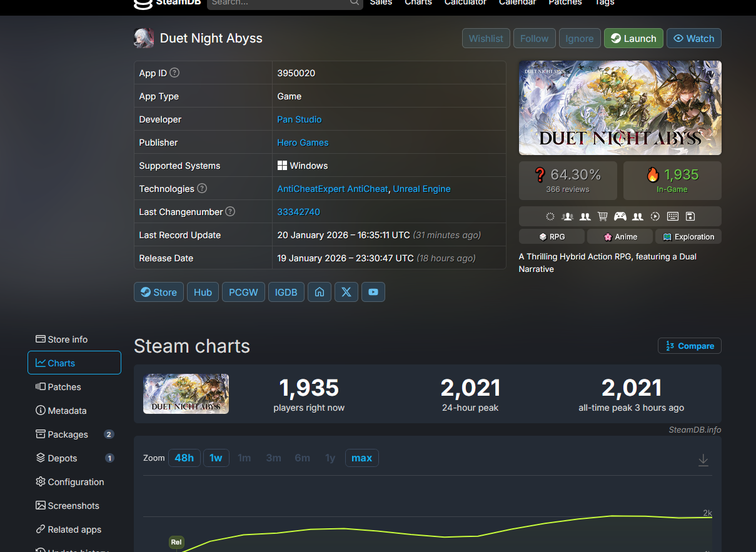
Task: Click the Pan Studio developer link
Action: (x=300, y=119)
